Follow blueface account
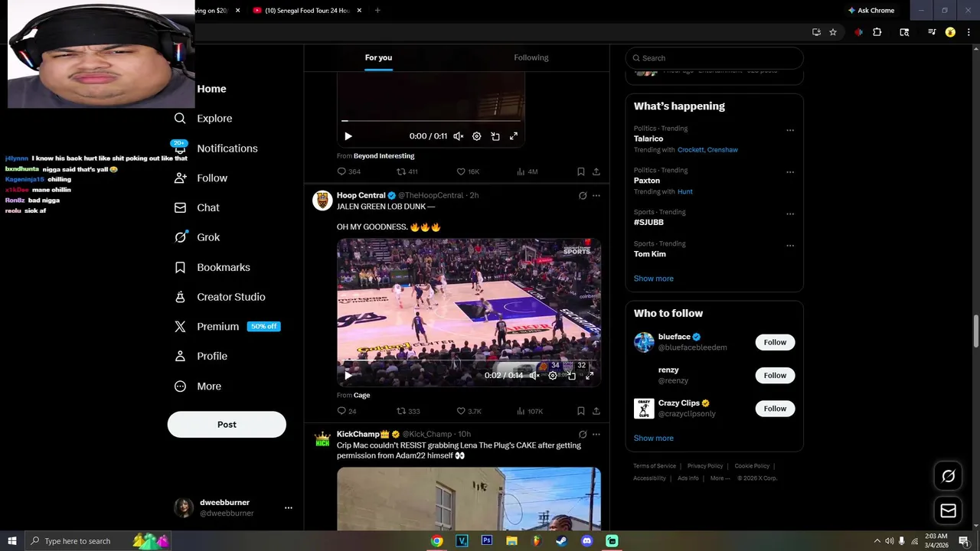This screenshot has width=980, height=551. (x=775, y=342)
